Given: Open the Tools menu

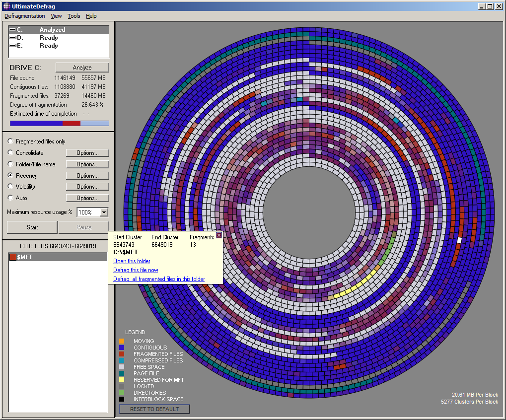Looking at the screenshot, I should pyautogui.click(x=74, y=16).
